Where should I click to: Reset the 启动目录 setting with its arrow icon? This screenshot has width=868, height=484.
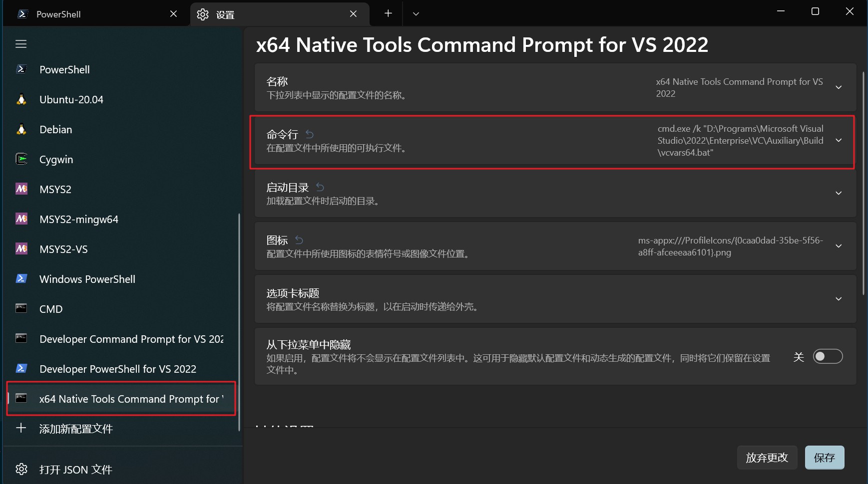pos(320,187)
